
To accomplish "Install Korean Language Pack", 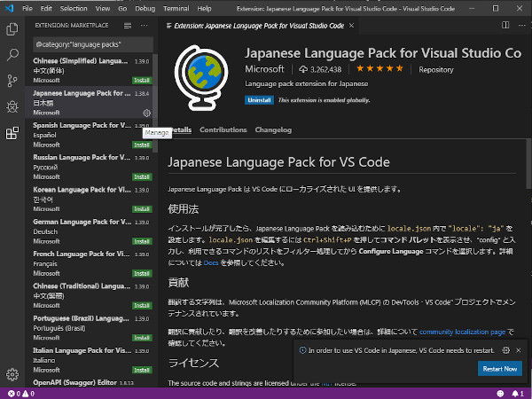I will (142, 209).
